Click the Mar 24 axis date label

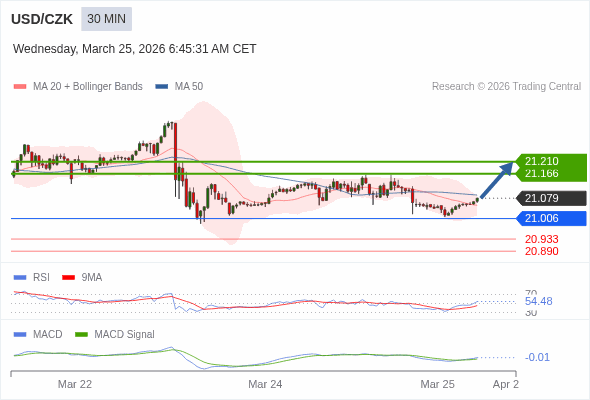[265, 384]
